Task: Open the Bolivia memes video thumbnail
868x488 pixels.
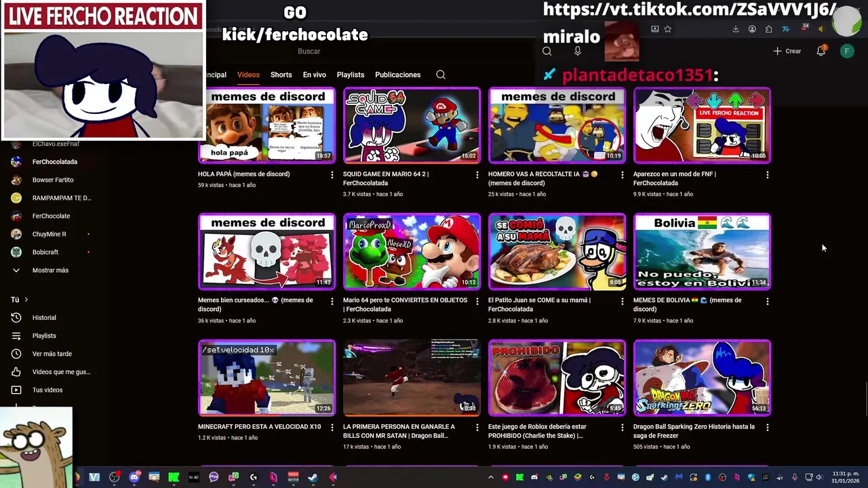Action: tap(702, 251)
